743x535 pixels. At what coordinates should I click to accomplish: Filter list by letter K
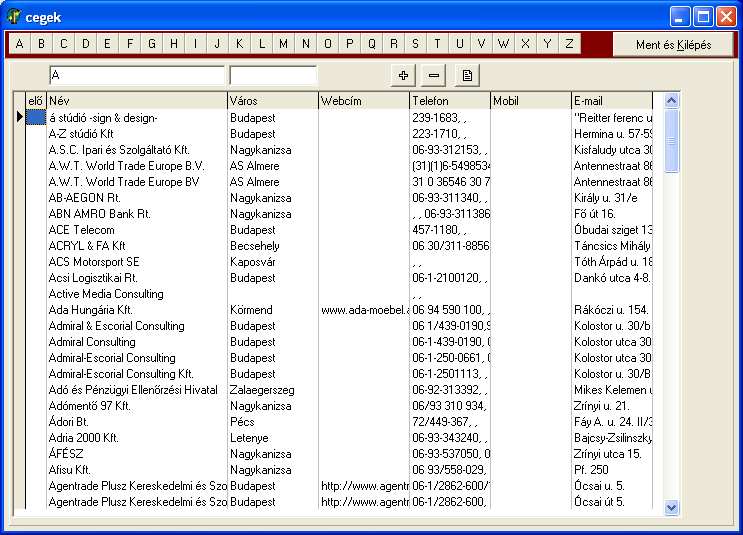pyautogui.click(x=240, y=44)
